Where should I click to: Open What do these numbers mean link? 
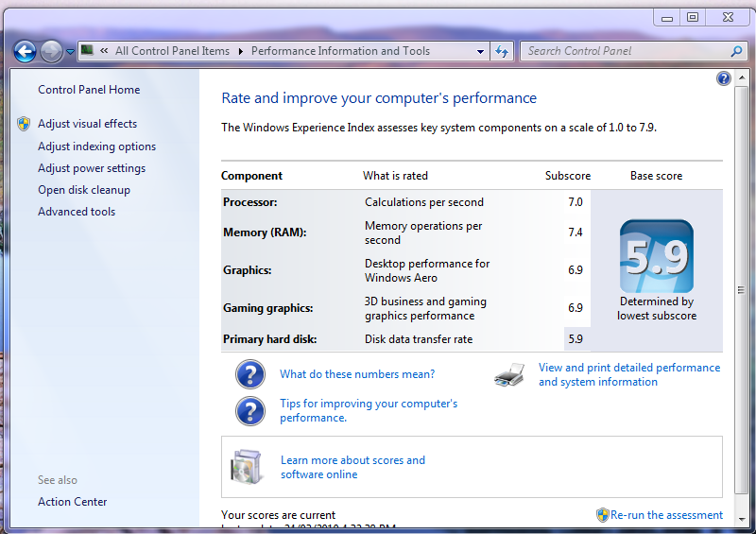coord(357,374)
